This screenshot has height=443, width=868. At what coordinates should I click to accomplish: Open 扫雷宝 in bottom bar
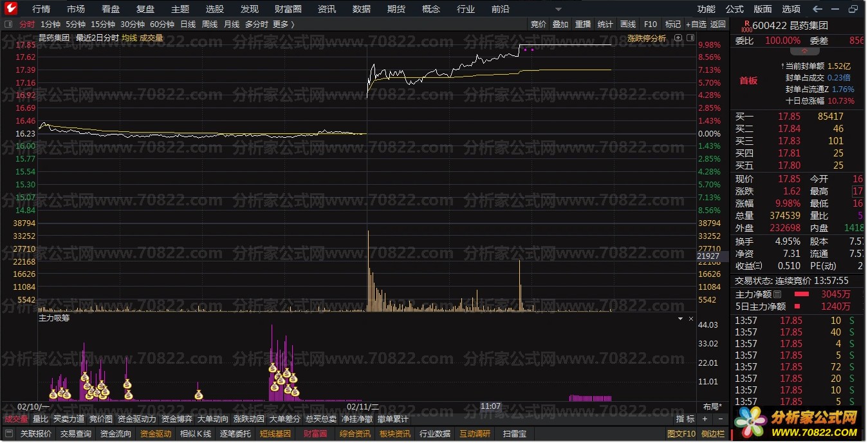point(515,434)
